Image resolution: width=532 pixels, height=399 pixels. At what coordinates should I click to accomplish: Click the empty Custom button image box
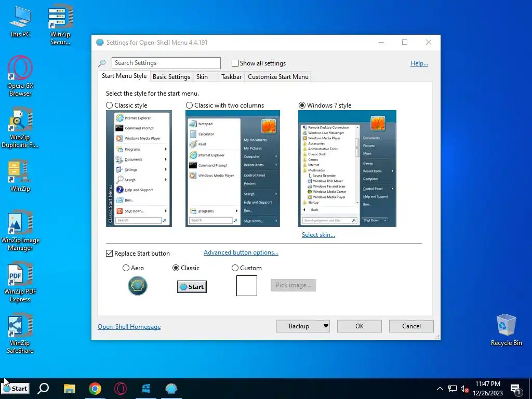point(247,286)
